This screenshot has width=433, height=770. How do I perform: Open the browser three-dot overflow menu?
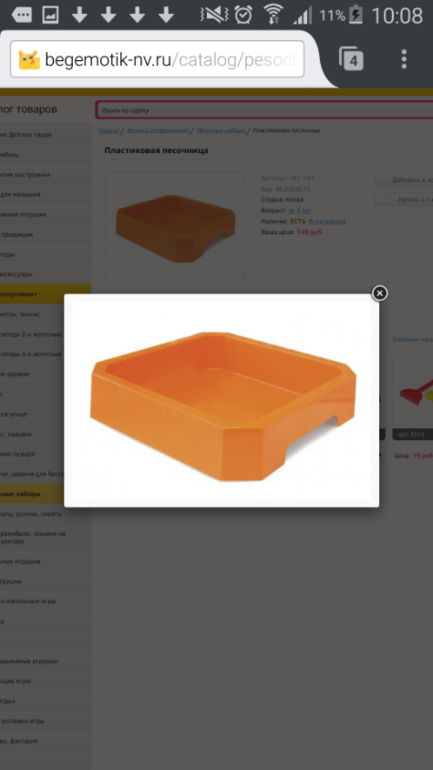[404, 59]
